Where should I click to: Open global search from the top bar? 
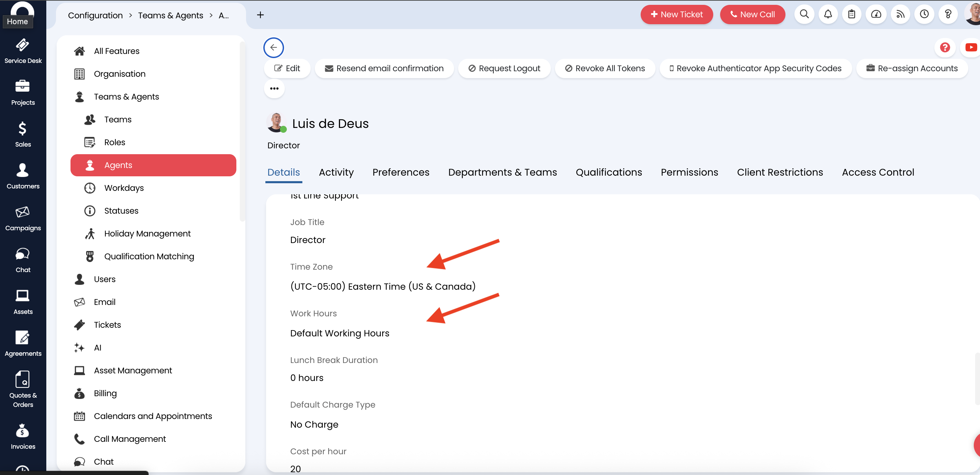pos(804,14)
